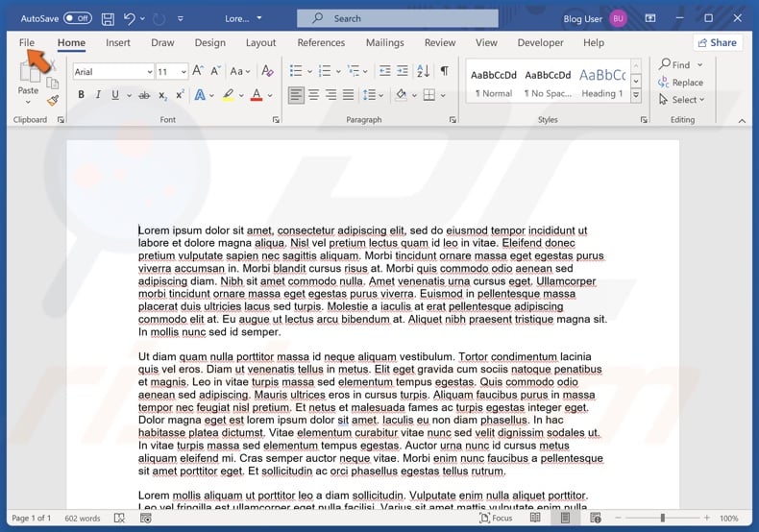
Task: Click the Focus mode button
Action: tap(496, 518)
